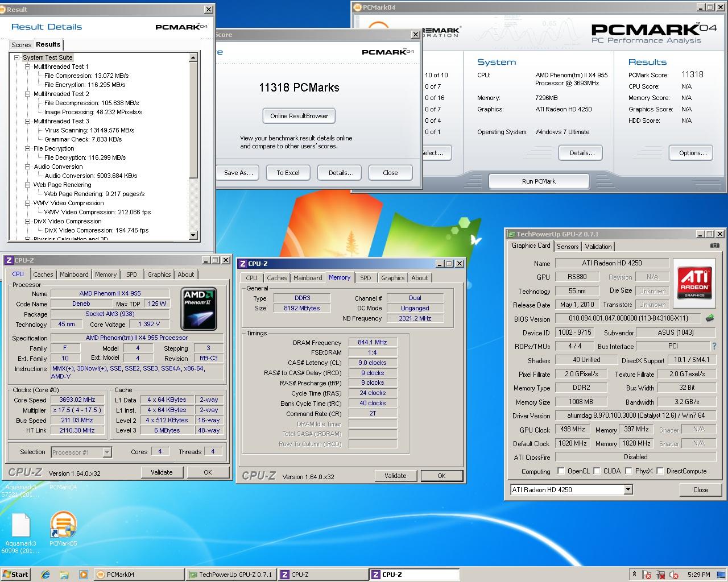Save GPU BIOS with the chip icon

[710, 319]
